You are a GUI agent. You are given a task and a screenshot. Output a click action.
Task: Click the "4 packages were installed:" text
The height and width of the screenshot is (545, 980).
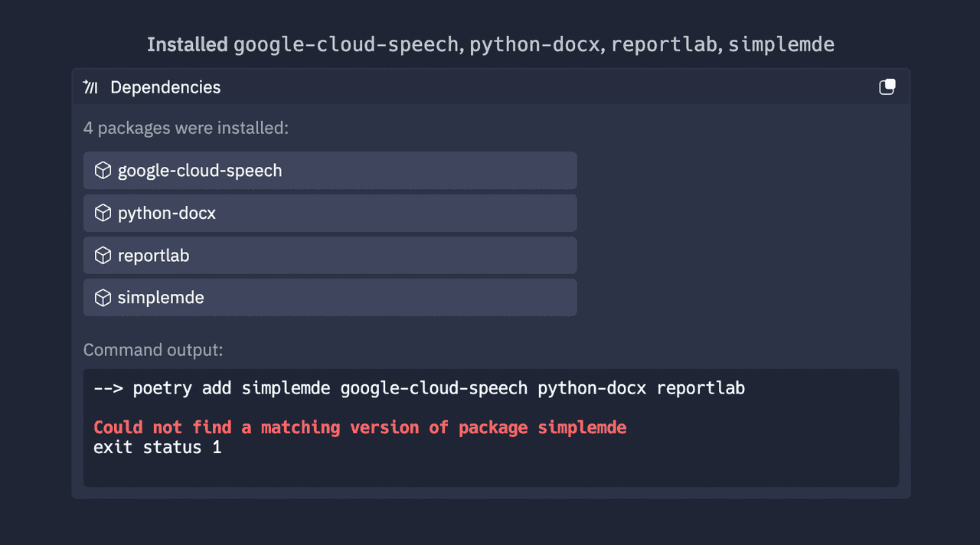tap(186, 128)
